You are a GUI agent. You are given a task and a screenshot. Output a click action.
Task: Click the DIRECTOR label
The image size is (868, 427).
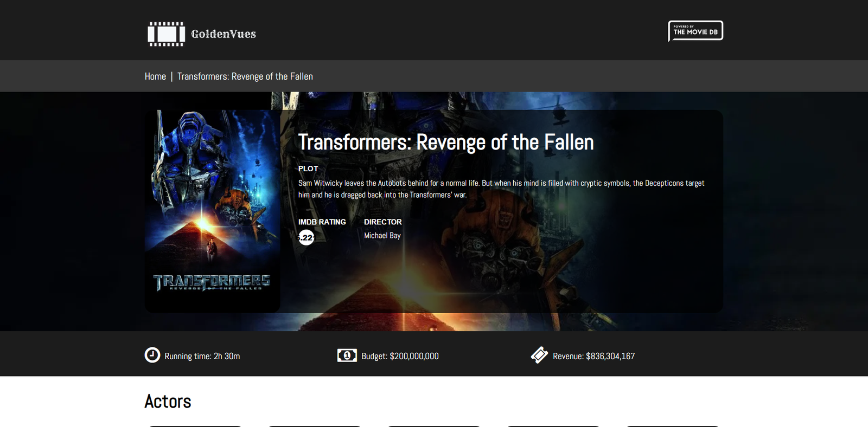pyautogui.click(x=383, y=222)
